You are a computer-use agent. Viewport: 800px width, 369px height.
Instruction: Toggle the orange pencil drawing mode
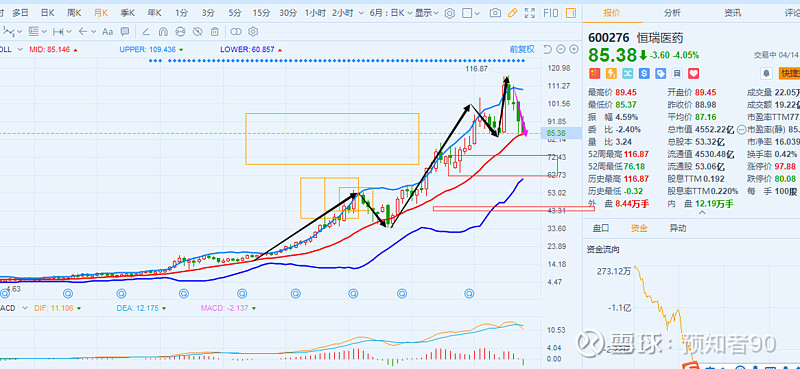512,13
